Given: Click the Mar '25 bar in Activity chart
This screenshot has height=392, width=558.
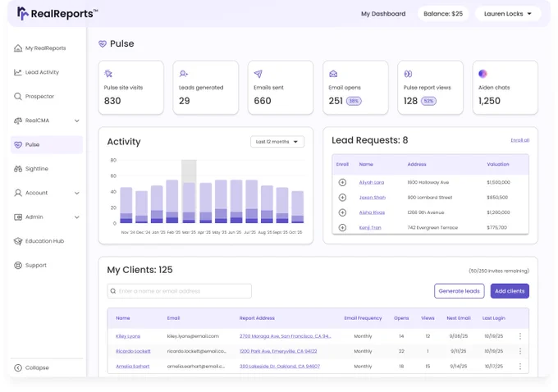Looking at the screenshot, I should click(x=189, y=203).
